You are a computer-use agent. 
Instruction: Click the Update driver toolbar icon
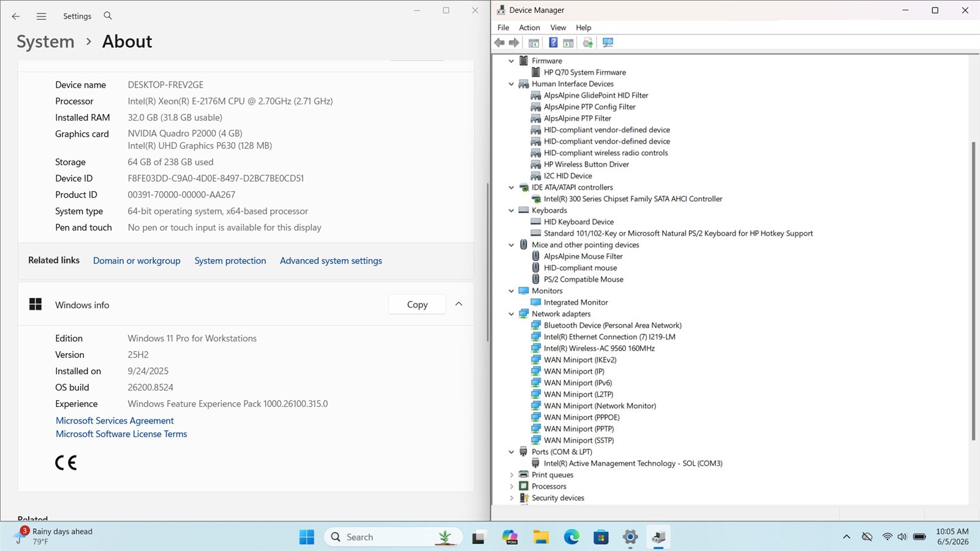(588, 43)
